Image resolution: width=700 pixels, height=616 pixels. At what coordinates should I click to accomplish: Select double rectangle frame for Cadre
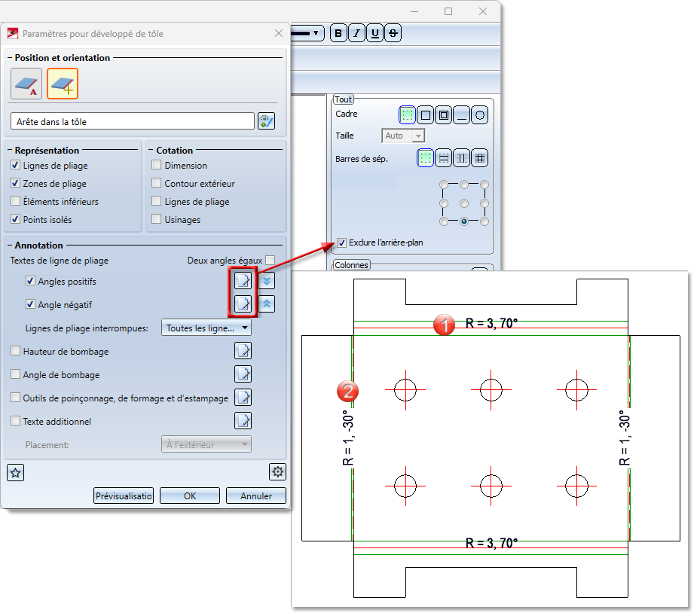point(443,115)
